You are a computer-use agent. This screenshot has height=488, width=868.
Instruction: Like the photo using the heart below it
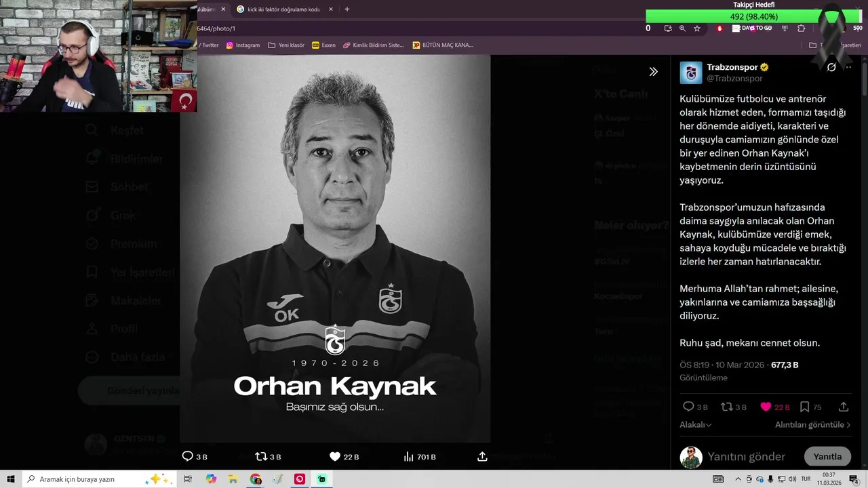[x=334, y=457]
